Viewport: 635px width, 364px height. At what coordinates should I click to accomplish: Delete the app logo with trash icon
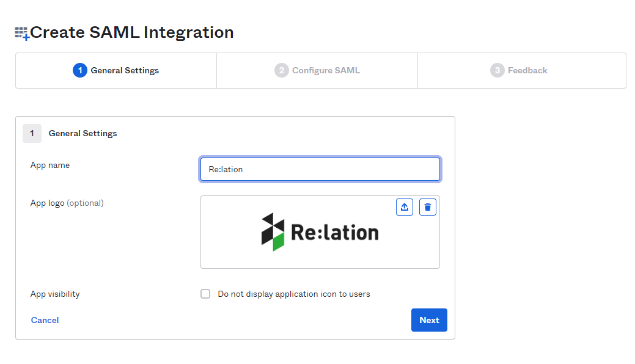(x=427, y=207)
